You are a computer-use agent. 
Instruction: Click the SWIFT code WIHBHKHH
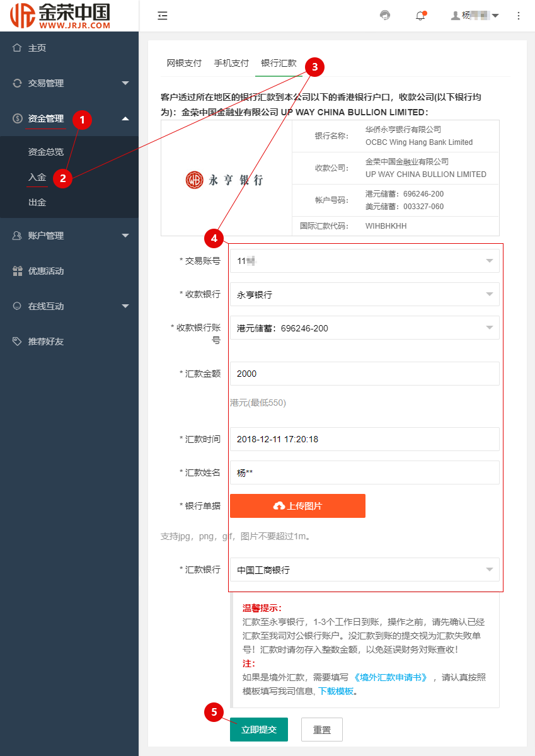[x=386, y=226]
